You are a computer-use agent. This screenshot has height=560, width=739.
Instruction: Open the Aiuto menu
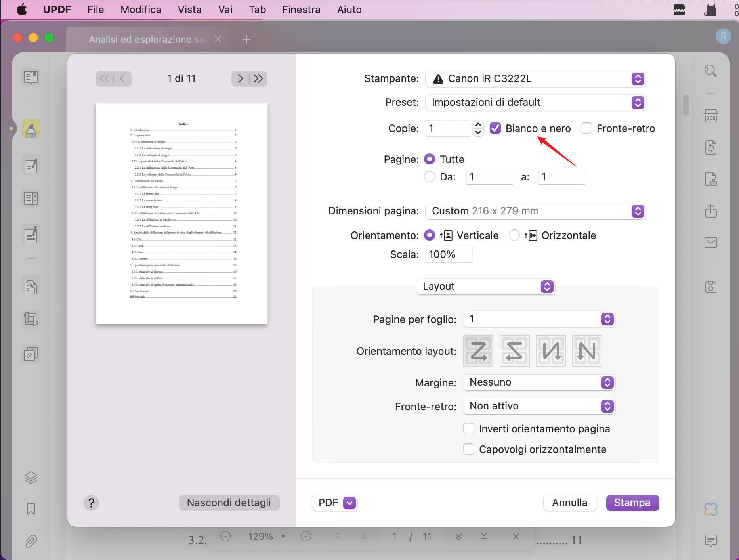pos(349,10)
